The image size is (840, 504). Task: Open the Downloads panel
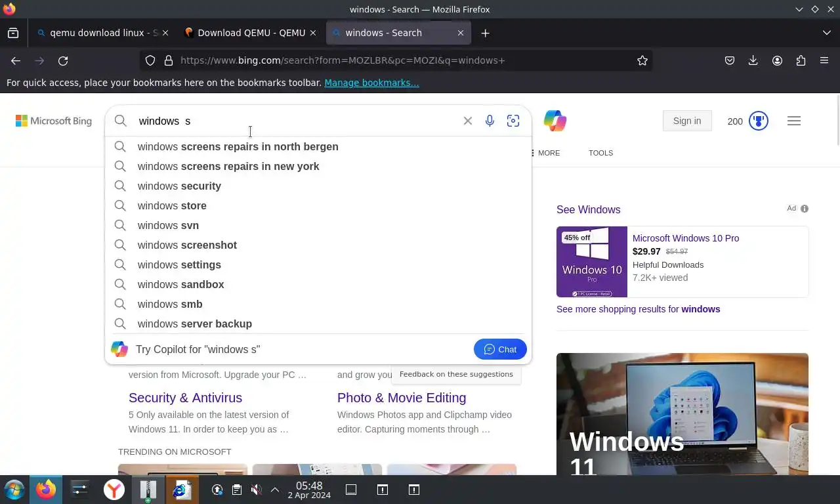click(753, 60)
